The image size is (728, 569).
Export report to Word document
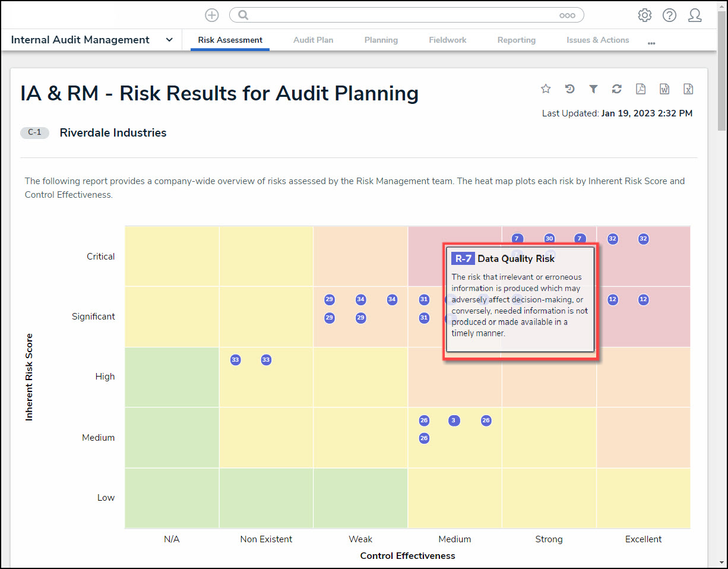pos(664,89)
